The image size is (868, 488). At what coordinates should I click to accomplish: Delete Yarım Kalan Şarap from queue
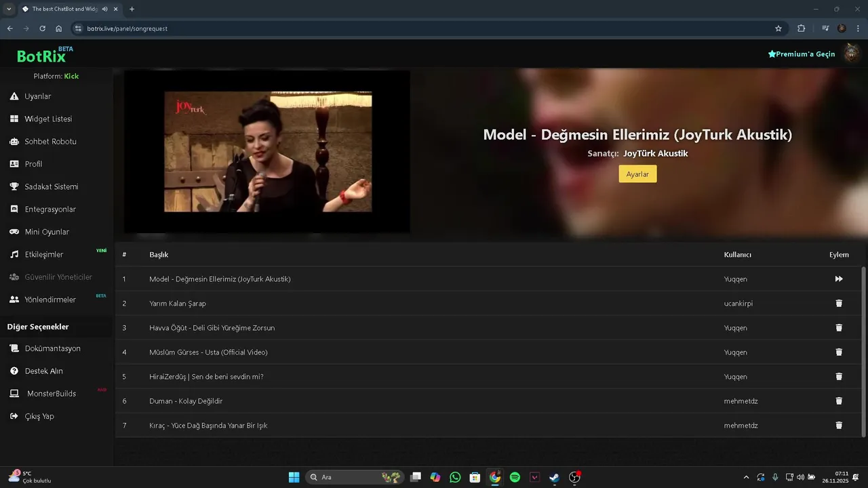[x=839, y=303]
